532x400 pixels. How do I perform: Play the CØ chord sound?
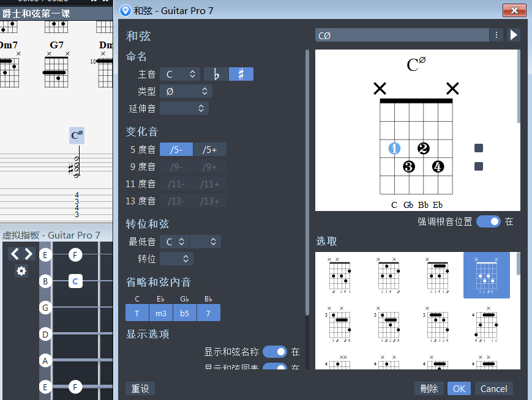click(514, 34)
